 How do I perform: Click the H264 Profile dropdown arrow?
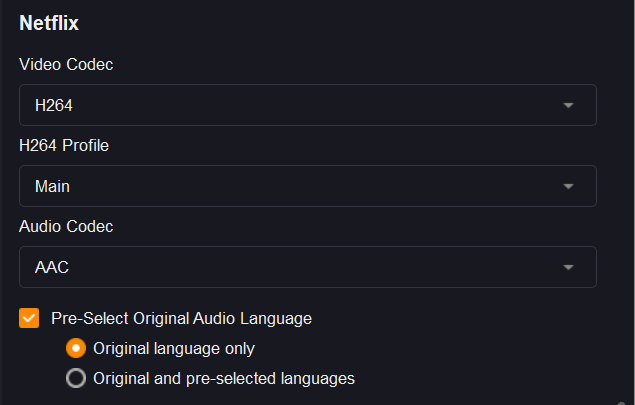[x=568, y=186]
